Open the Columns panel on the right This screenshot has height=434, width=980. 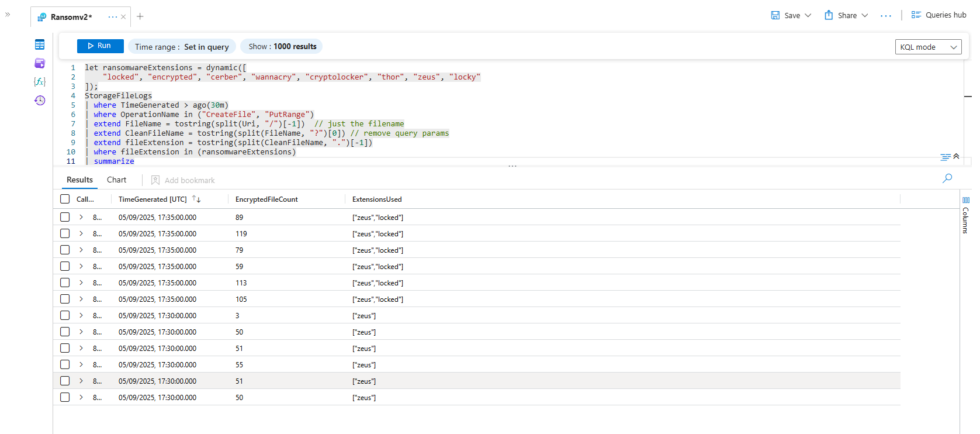tap(965, 215)
